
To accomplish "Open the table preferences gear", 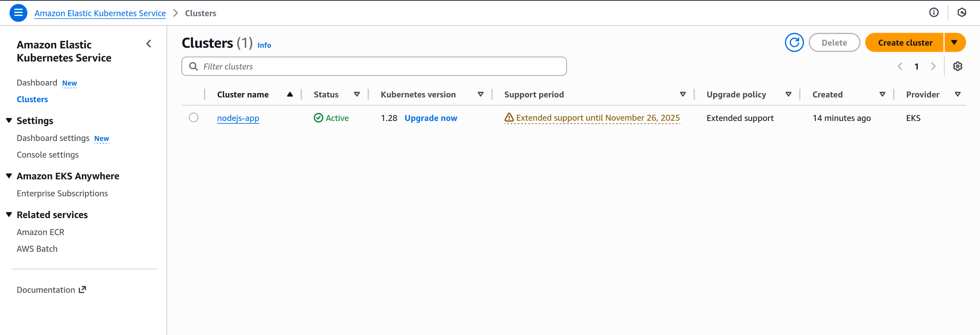I will [x=958, y=66].
